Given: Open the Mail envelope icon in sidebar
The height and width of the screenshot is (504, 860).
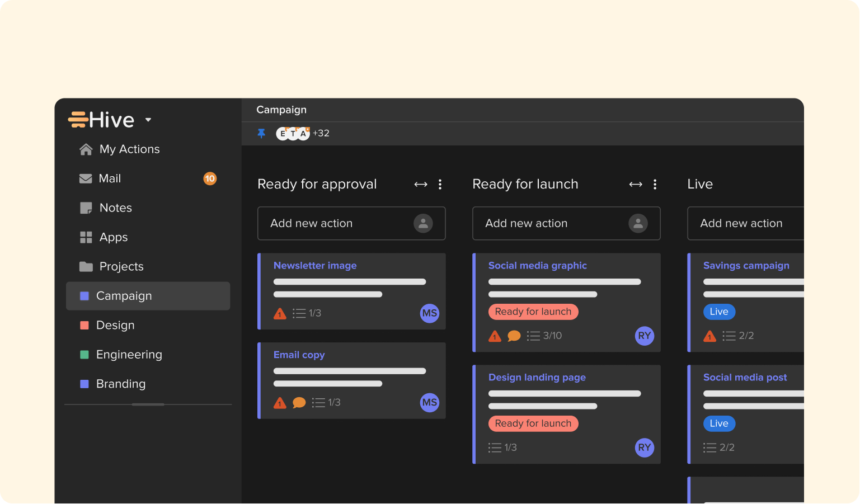Looking at the screenshot, I should [86, 178].
